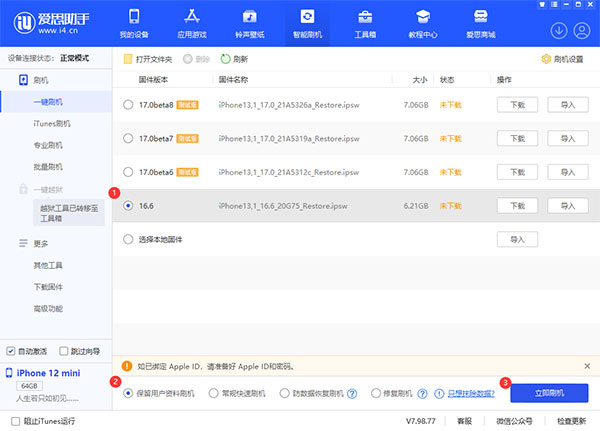The image size is (600, 431).
Task: Open 教程中心 tutorial center icon
Action: 423,24
